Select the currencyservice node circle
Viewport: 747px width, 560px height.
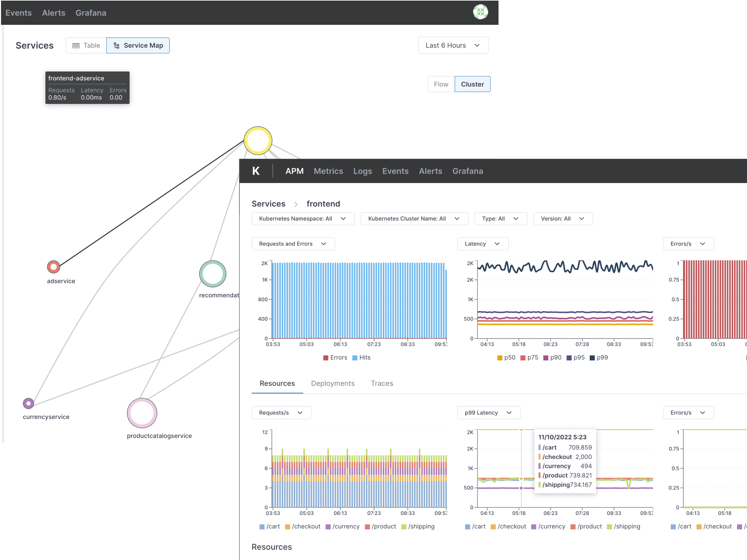point(28,403)
